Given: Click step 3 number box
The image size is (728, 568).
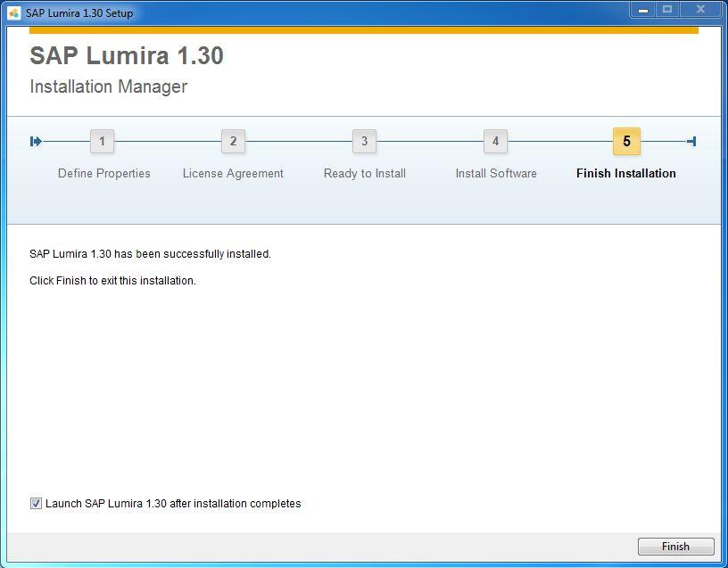Looking at the screenshot, I should (365, 141).
